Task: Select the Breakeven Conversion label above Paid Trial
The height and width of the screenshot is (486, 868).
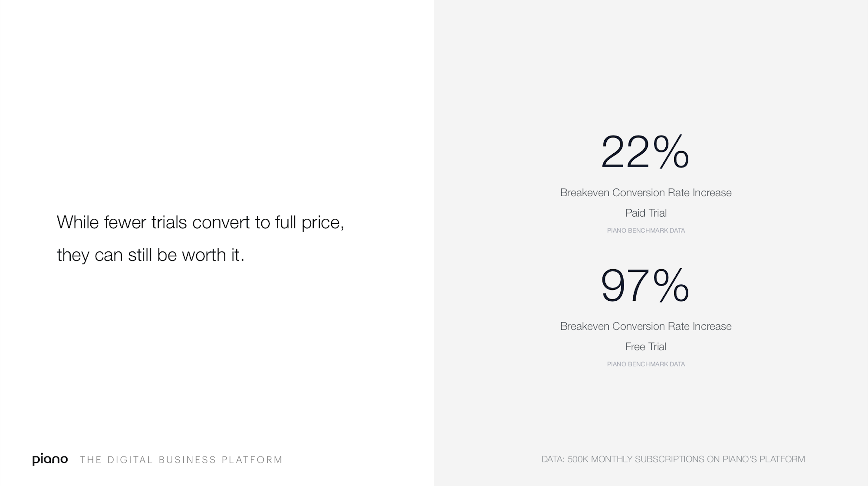Action: coord(646,193)
